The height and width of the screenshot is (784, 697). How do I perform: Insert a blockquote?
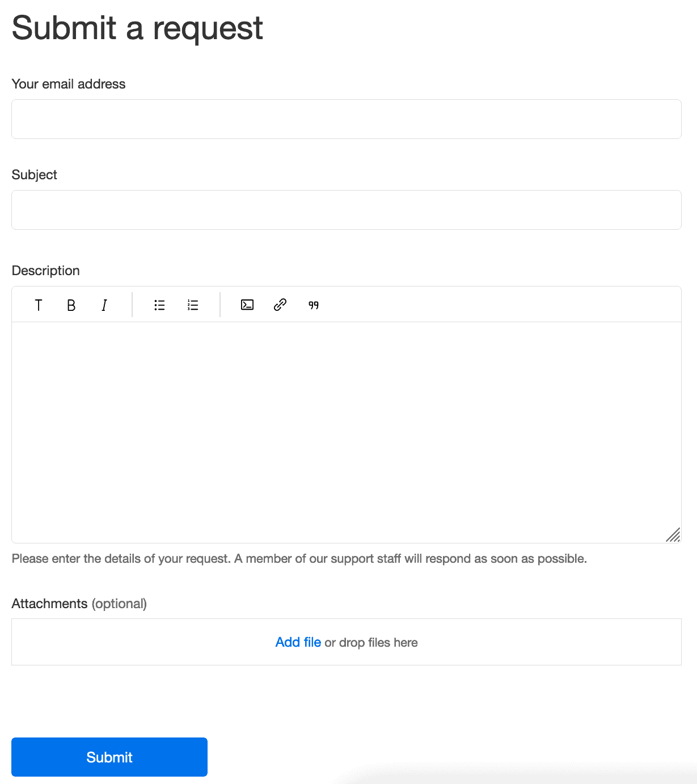[x=312, y=305]
